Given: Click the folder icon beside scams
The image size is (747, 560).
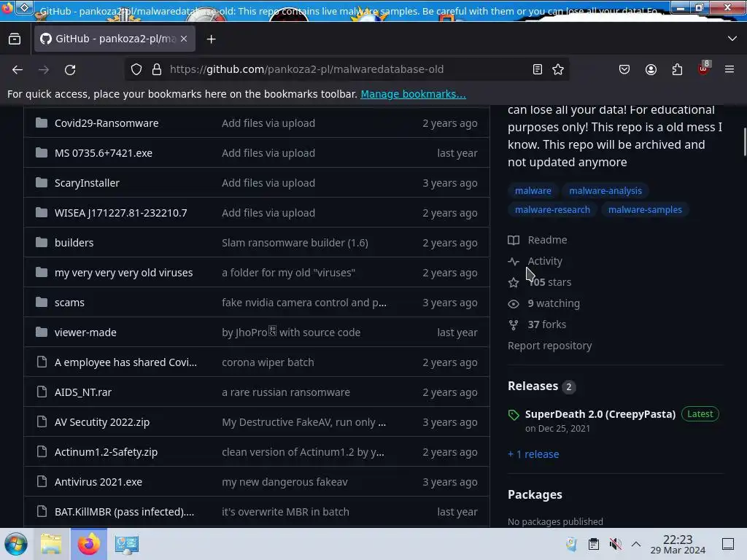Looking at the screenshot, I should 42,303.
